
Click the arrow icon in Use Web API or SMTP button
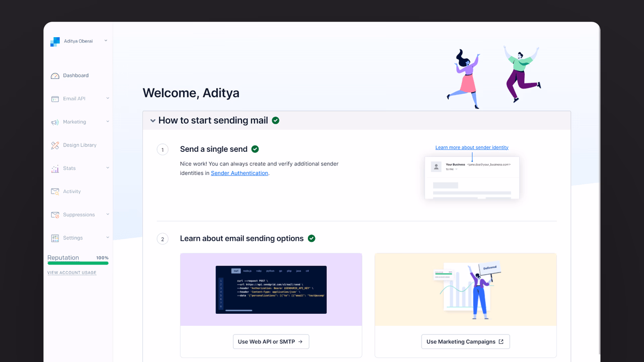click(300, 342)
